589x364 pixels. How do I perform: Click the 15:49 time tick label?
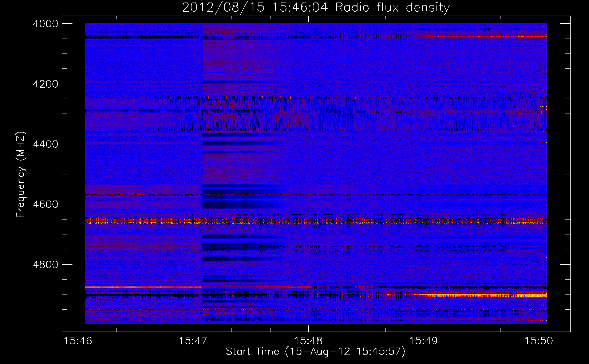pos(423,341)
